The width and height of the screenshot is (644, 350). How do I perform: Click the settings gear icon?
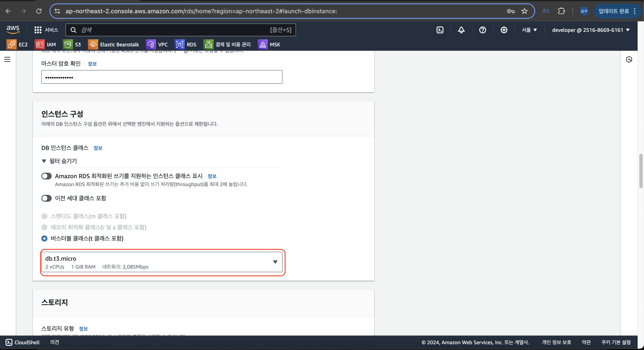click(x=504, y=30)
